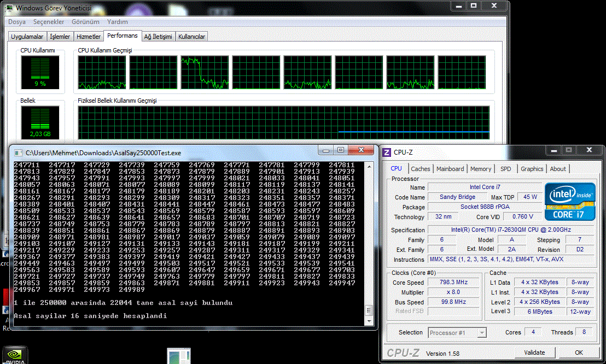Click the Package value 'Socket 988B rPGA'

485,207
